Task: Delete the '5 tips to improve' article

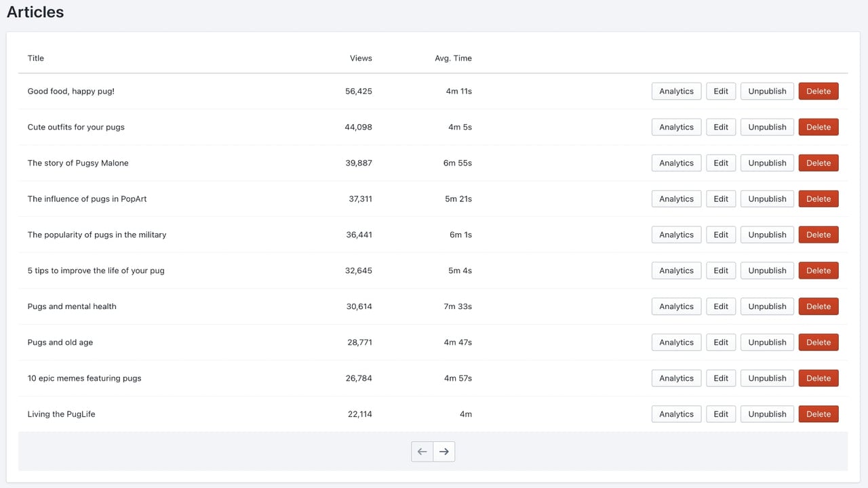Action: [x=818, y=271]
